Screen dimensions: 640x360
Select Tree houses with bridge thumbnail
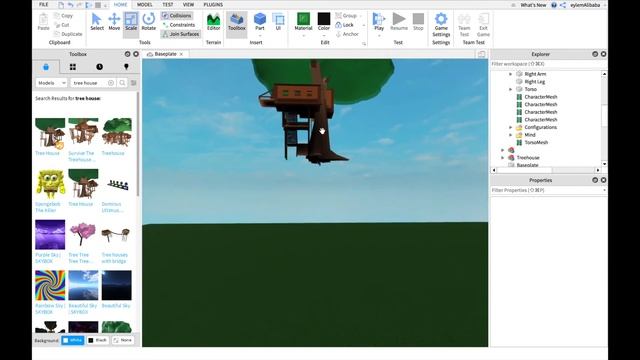click(116, 235)
